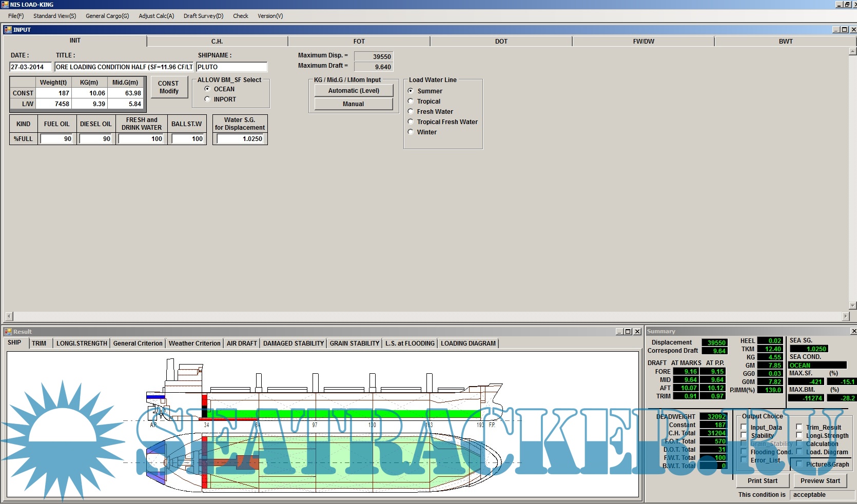Viewport: 857px width, 504px height.
Task: Choose Tropical Fresh Water load line
Action: coord(411,122)
